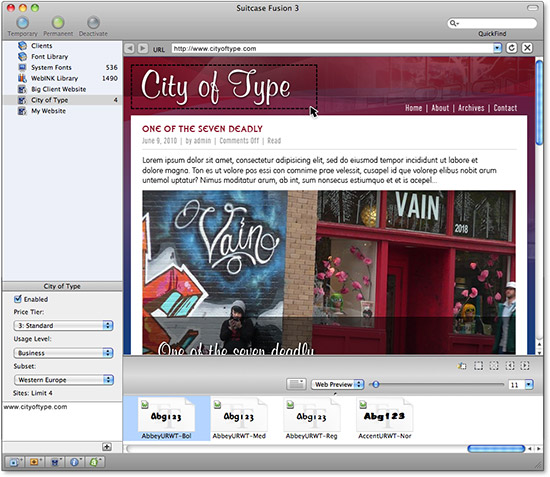Screen dimensions: 550x477
Task: Open the Subset Western Europe dropdown
Action: point(63,379)
